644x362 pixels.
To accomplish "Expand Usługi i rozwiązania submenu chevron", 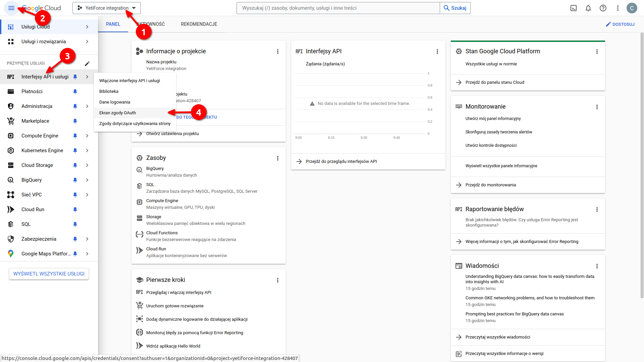I will click(x=87, y=42).
